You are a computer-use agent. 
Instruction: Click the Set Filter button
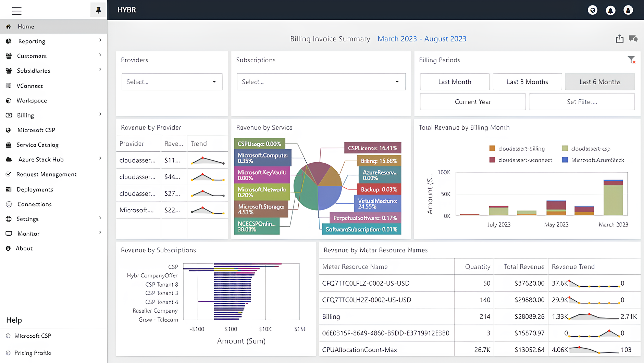coord(581,102)
